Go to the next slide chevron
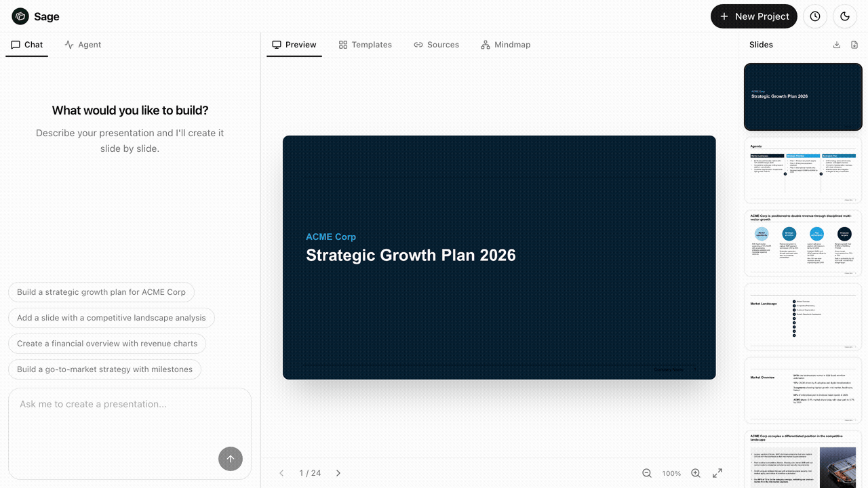The width and height of the screenshot is (868, 488). tap(338, 473)
